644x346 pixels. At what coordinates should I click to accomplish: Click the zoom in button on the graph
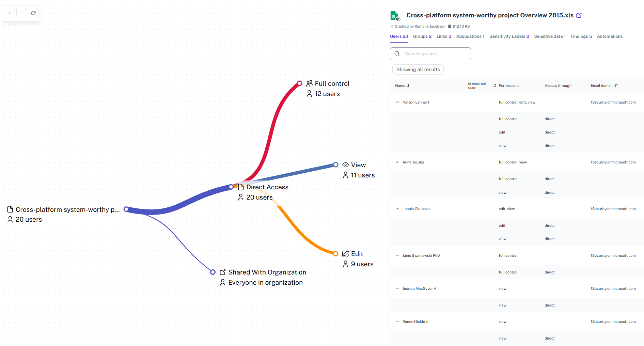click(x=10, y=13)
